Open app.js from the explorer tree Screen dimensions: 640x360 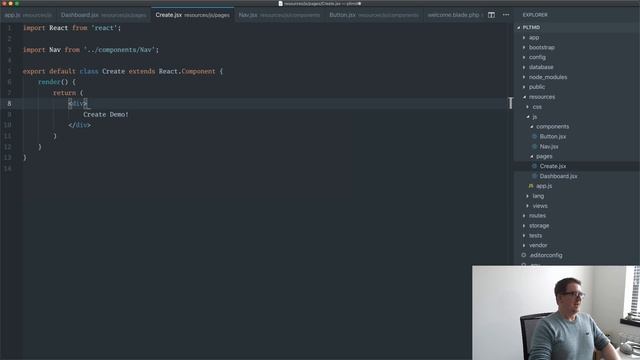tap(544, 186)
